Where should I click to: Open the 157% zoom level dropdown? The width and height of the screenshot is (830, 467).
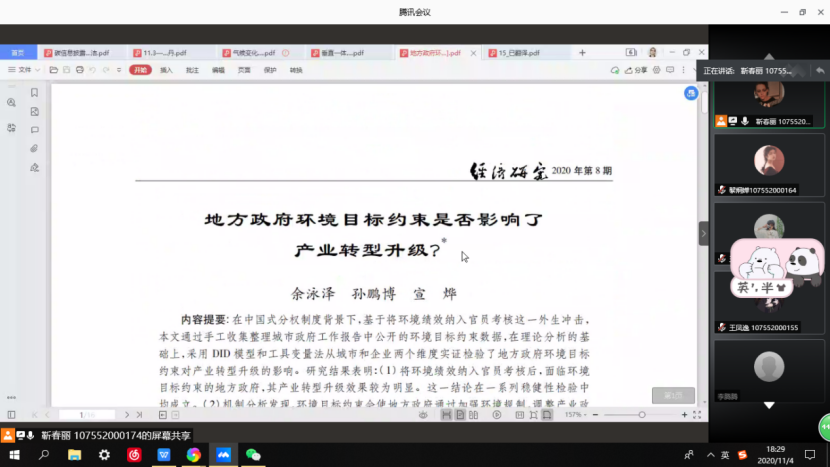tap(575, 415)
